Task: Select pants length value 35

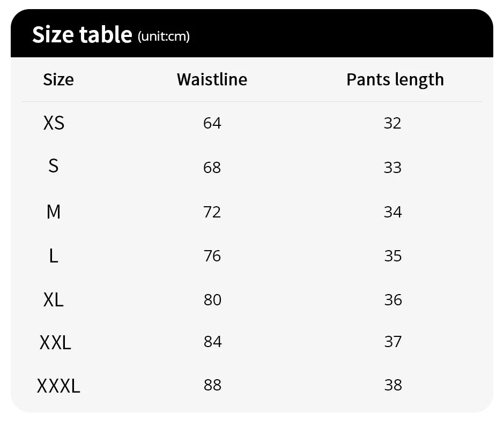Action: [x=392, y=256]
